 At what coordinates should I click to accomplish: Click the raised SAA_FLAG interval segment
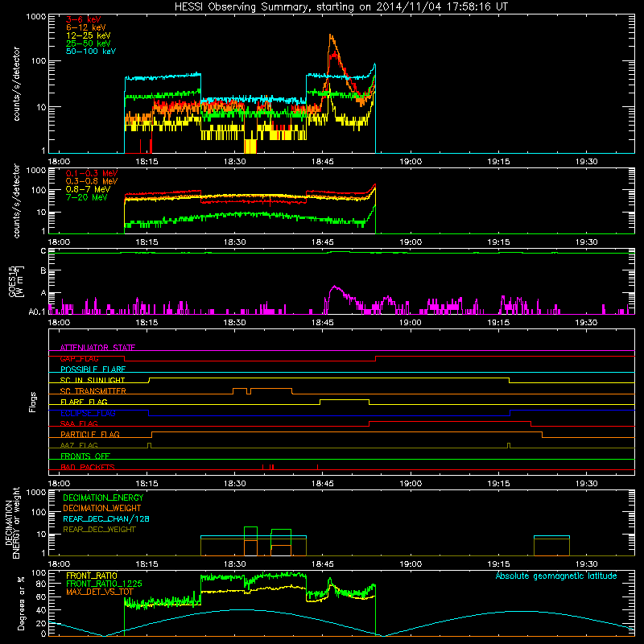pos(450,421)
